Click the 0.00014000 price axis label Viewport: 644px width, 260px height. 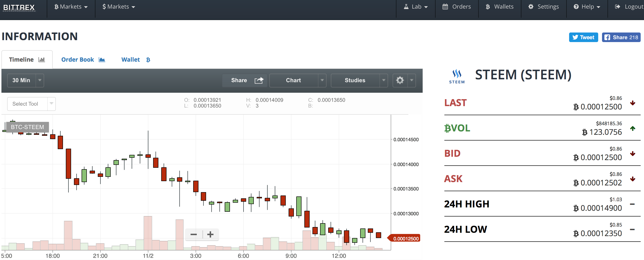pos(406,165)
